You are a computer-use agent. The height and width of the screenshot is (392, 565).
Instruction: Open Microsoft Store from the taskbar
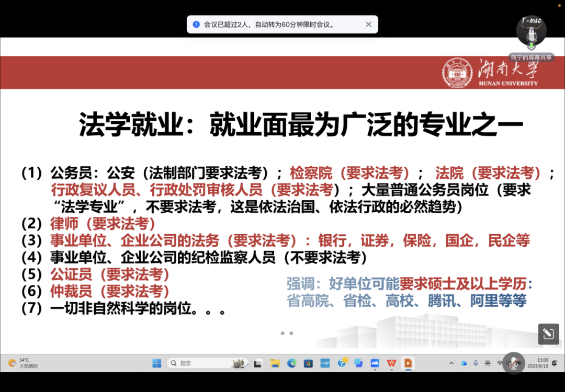click(308, 363)
